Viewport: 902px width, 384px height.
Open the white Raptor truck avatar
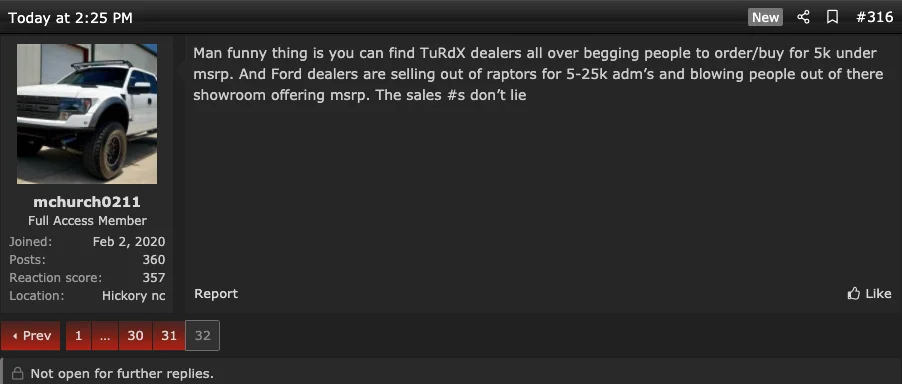87,114
